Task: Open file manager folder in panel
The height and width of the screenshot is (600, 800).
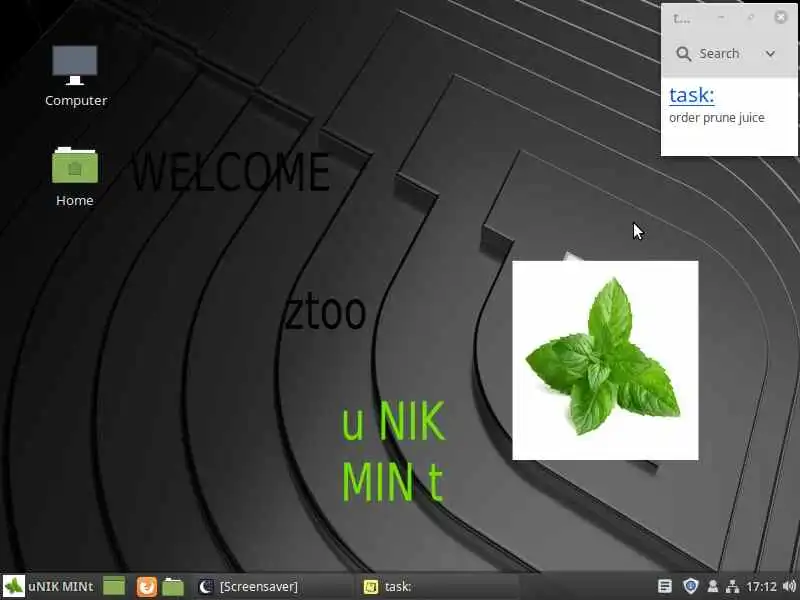Action: pos(173,586)
